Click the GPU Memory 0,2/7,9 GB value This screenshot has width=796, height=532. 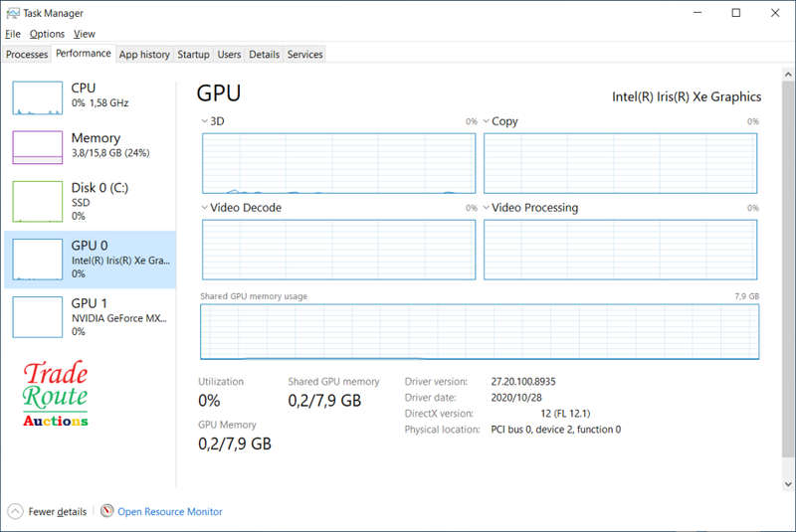point(235,443)
